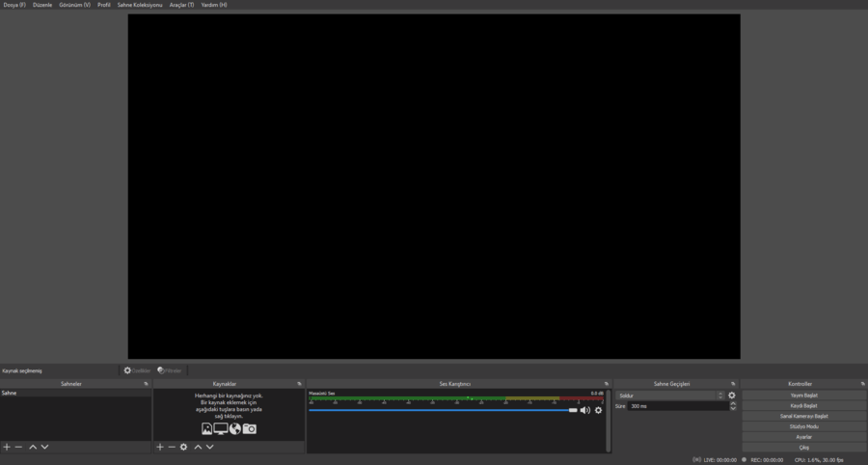Open transition properties gear icon

(x=732, y=396)
